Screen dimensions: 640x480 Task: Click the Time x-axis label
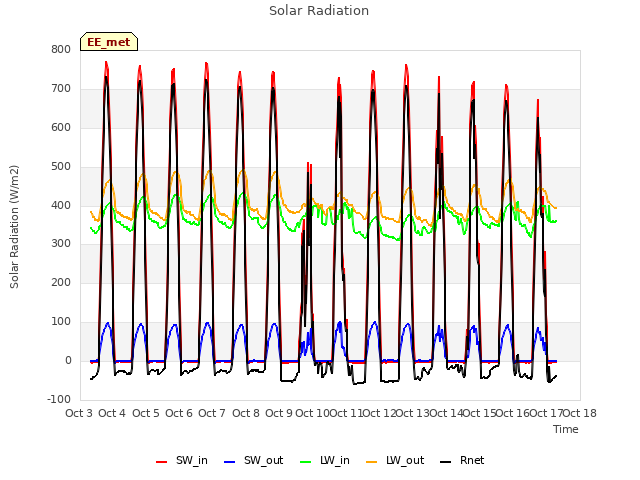(566, 429)
